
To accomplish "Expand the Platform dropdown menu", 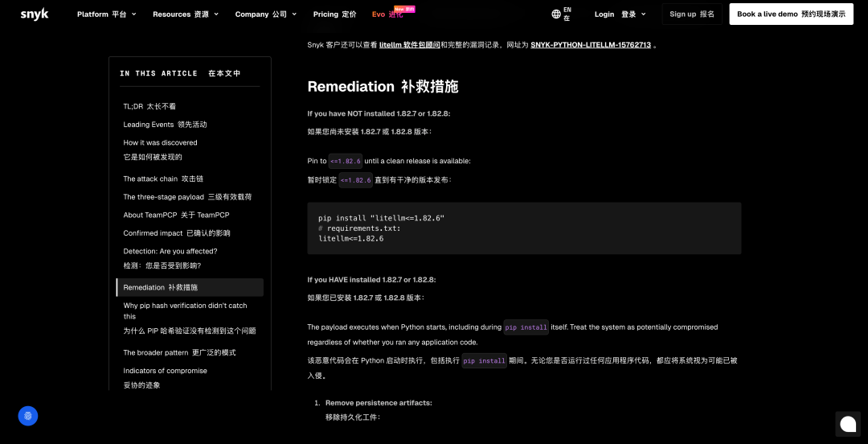I will (x=106, y=14).
